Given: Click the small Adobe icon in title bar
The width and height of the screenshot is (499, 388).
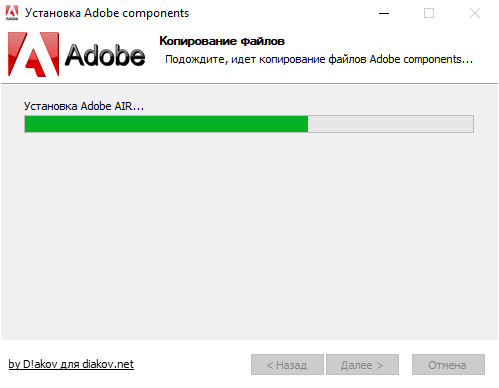Looking at the screenshot, I should tap(12, 13).
